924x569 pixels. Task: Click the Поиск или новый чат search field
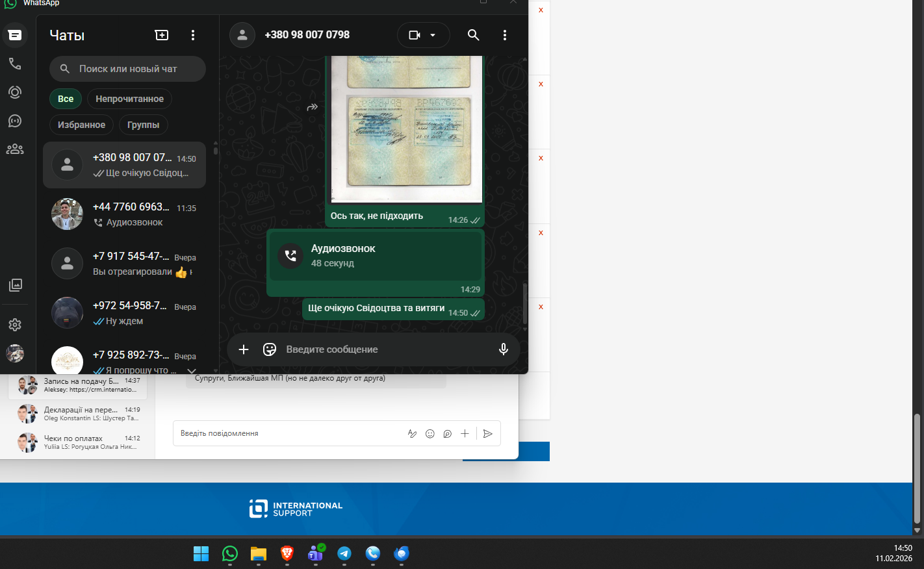coord(127,69)
